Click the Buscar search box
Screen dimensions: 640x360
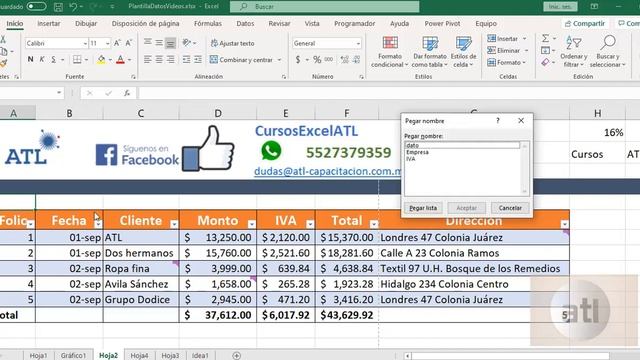pyautogui.click(x=324, y=7)
